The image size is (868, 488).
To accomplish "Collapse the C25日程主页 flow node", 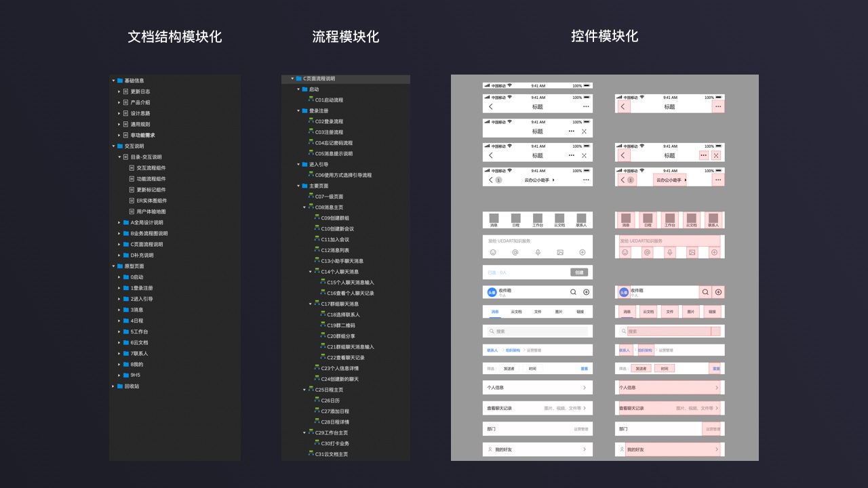I will pyautogui.click(x=304, y=390).
